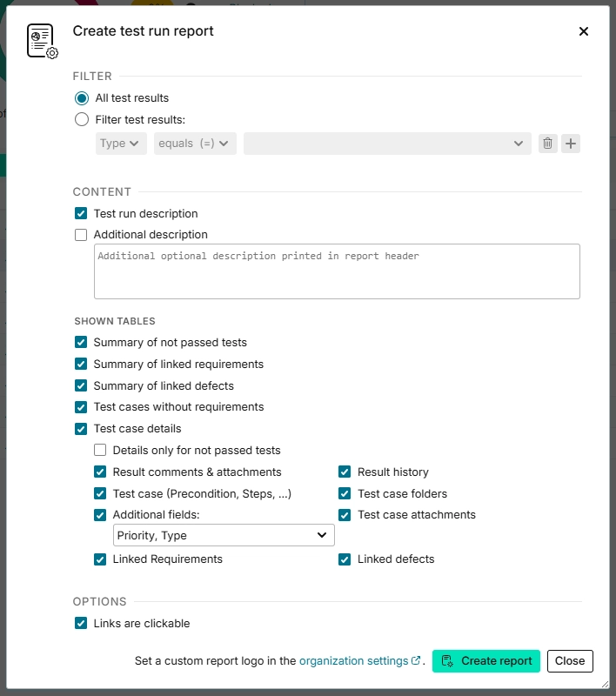Uncheck Result history
Screen dimensions: 616x696
[x=344, y=472]
